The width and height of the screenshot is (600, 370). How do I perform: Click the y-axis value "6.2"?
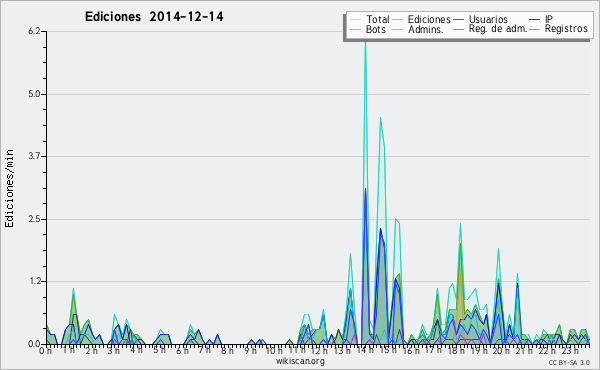(x=34, y=31)
